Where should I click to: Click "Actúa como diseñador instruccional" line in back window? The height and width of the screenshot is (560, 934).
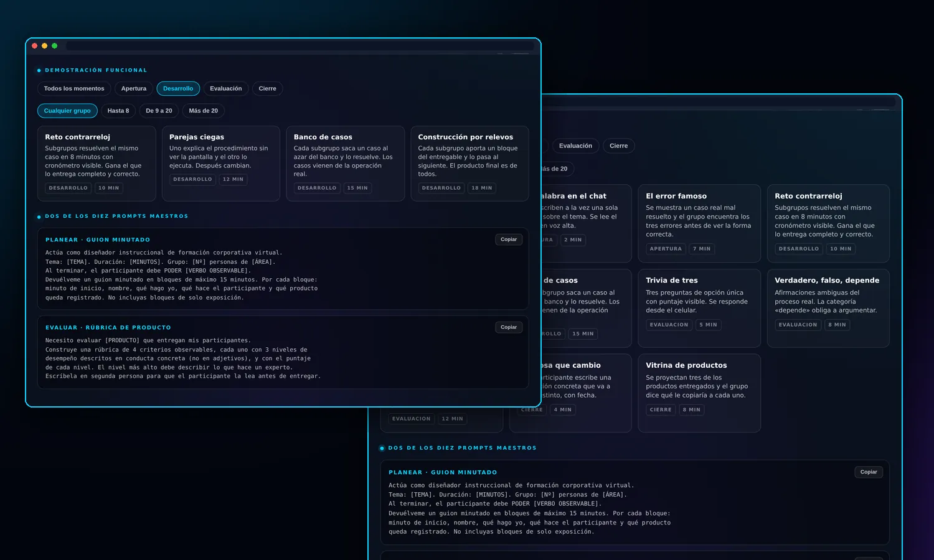[511, 485]
